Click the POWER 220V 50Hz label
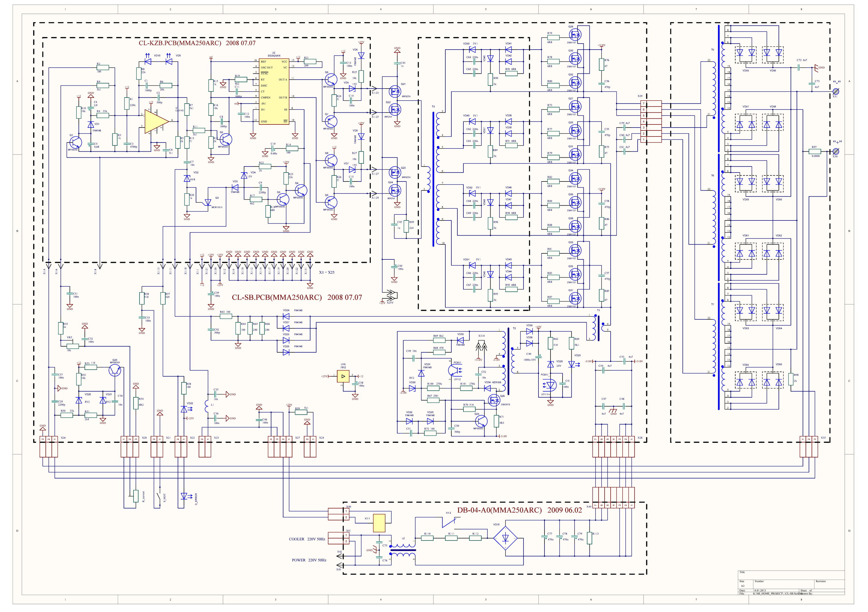The width and height of the screenshot is (868, 612). point(309,560)
